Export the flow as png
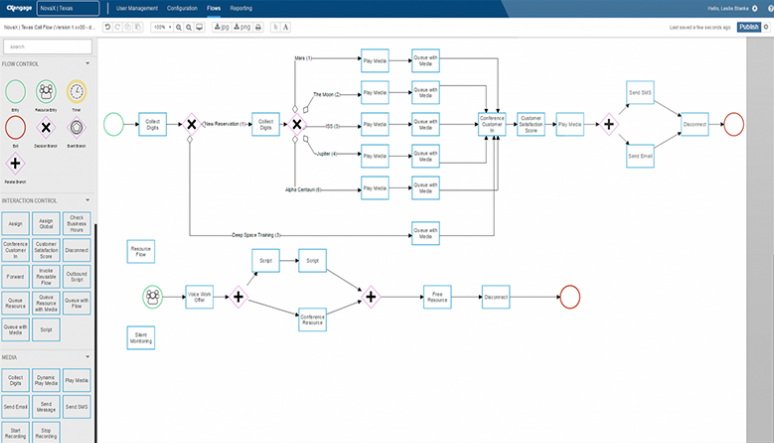The height and width of the screenshot is (443, 774). click(x=242, y=27)
